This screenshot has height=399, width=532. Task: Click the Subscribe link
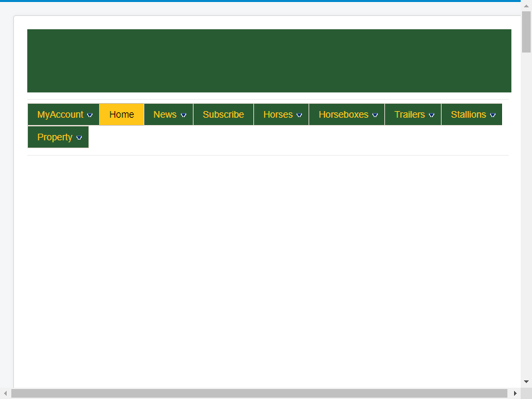(x=223, y=114)
